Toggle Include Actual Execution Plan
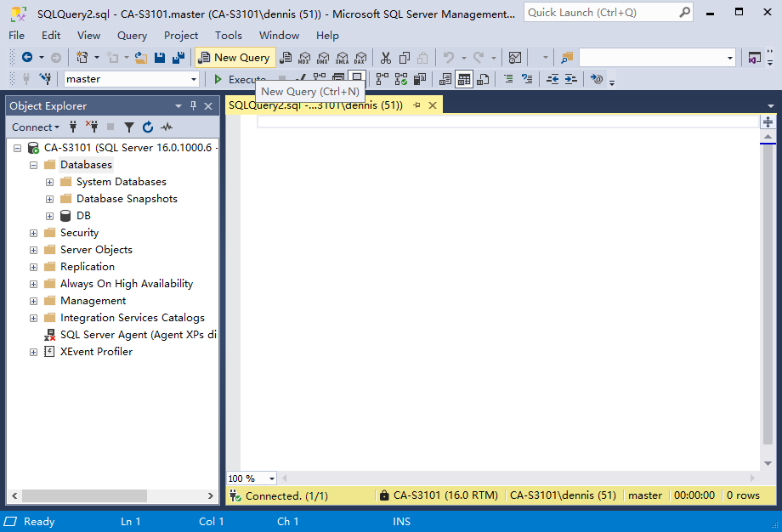Screen dimensions: 782x532 point(381,79)
